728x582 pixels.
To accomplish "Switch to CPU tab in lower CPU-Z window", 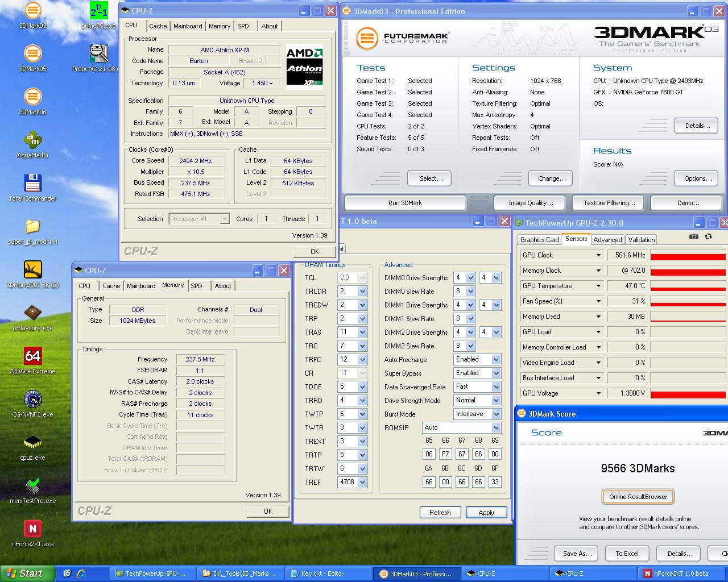I will (x=84, y=286).
